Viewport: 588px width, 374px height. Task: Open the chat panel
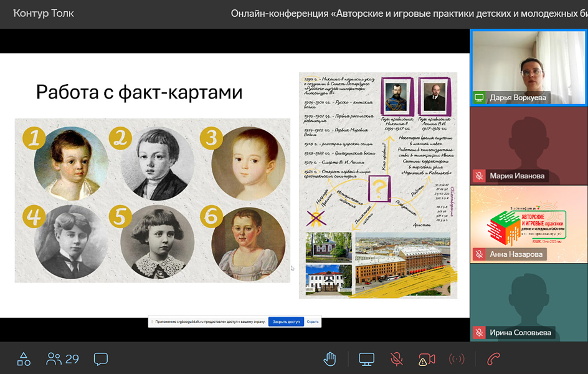[x=100, y=359]
